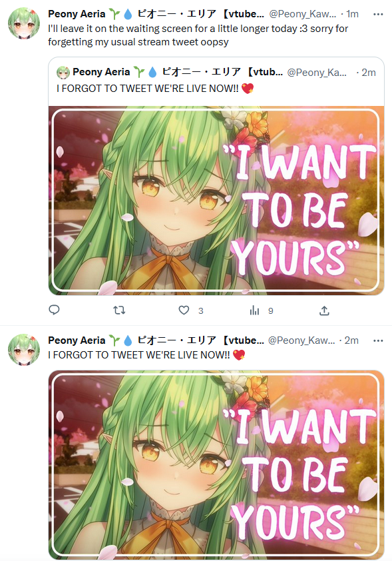
Task: Reply to the top waiting screen tweet
Action: [x=54, y=310]
